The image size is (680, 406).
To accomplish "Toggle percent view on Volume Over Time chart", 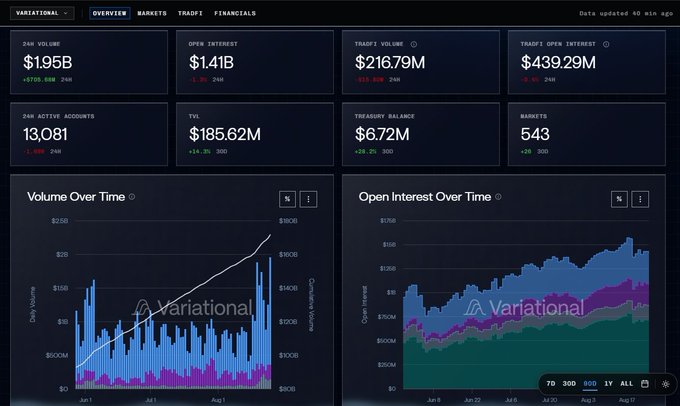I will point(287,199).
